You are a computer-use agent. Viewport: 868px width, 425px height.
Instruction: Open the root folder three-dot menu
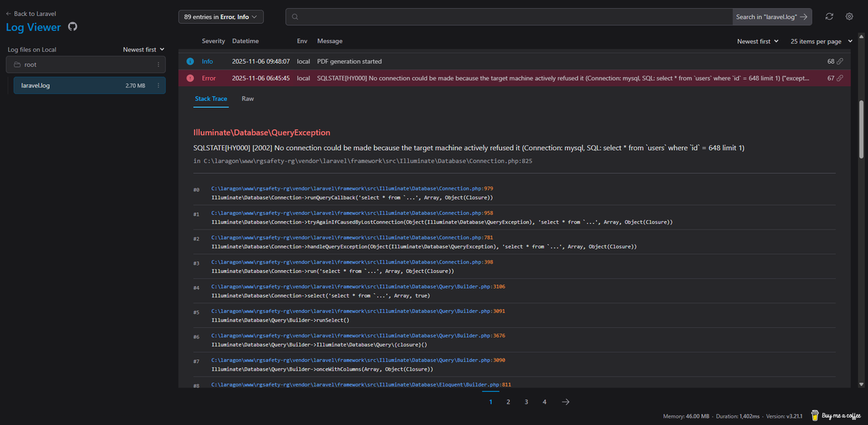pos(158,65)
